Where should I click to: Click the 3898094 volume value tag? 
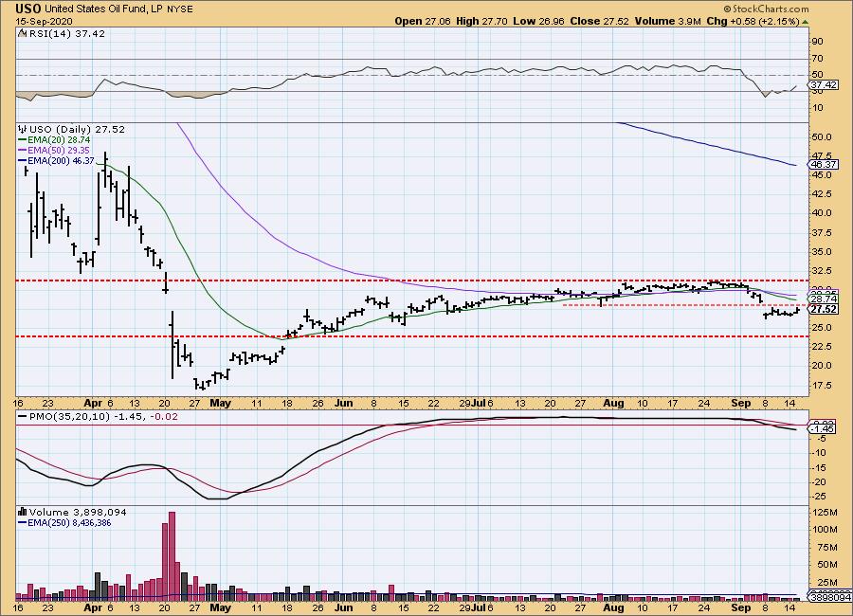tap(830, 597)
